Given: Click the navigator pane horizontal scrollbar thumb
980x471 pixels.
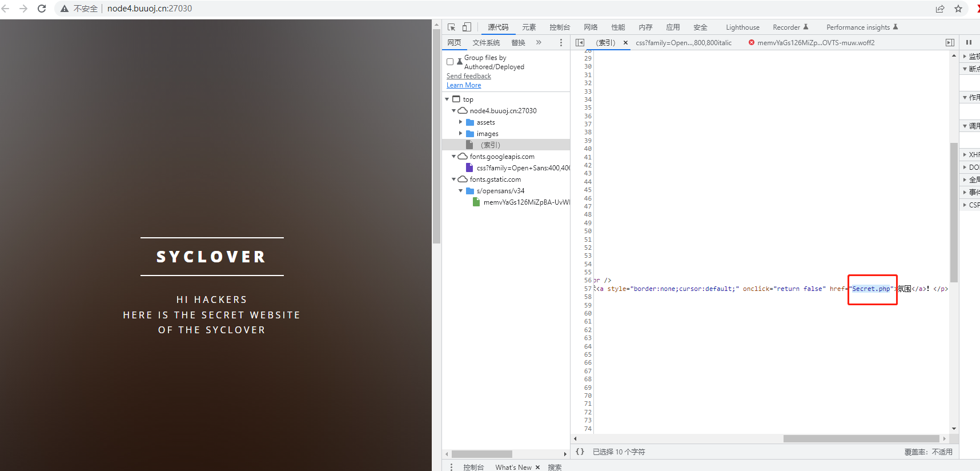Looking at the screenshot, I should pos(482,454).
